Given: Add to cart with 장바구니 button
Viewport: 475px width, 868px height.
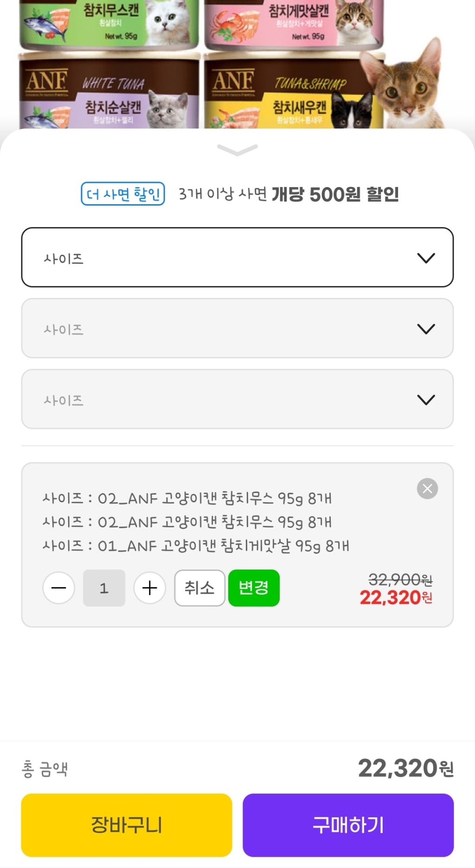Looking at the screenshot, I should point(127,825).
